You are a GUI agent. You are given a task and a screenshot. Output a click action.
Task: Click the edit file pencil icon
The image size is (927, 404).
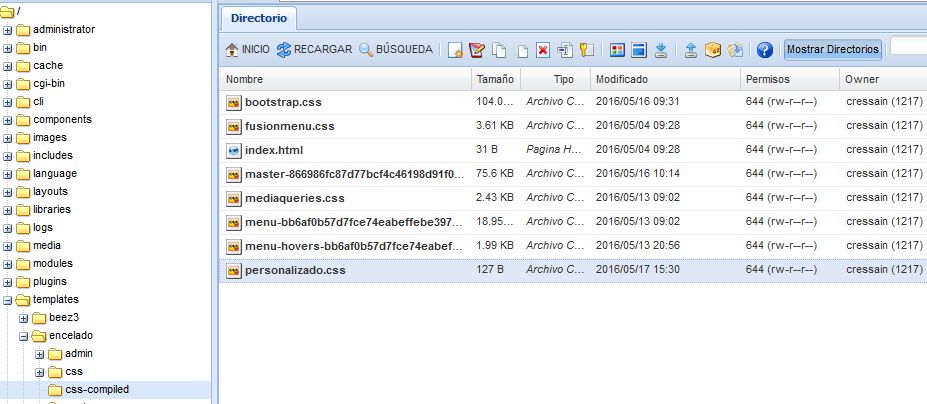[477, 50]
